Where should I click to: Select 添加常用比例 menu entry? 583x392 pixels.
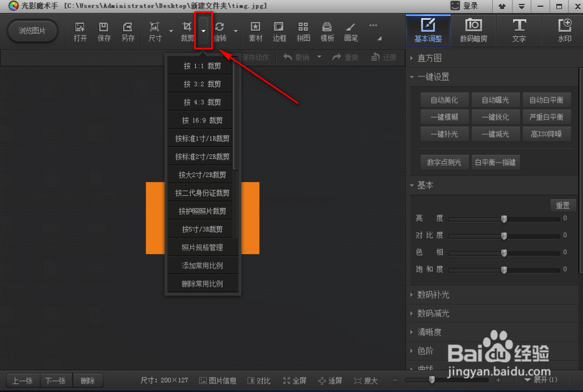coord(202,266)
